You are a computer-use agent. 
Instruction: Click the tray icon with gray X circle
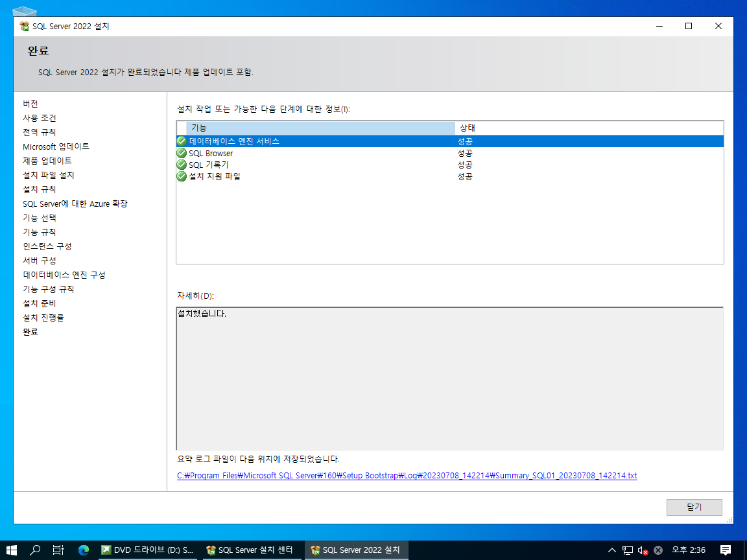click(x=658, y=550)
